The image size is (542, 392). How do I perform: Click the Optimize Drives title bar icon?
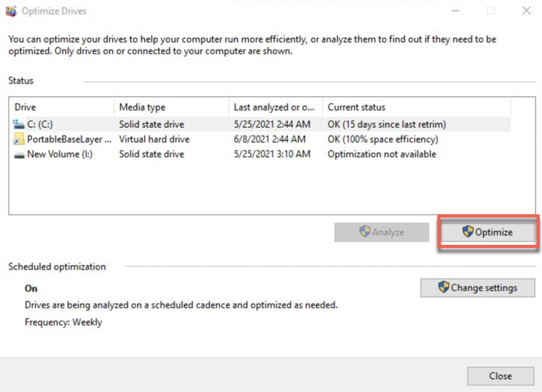coord(10,11)
